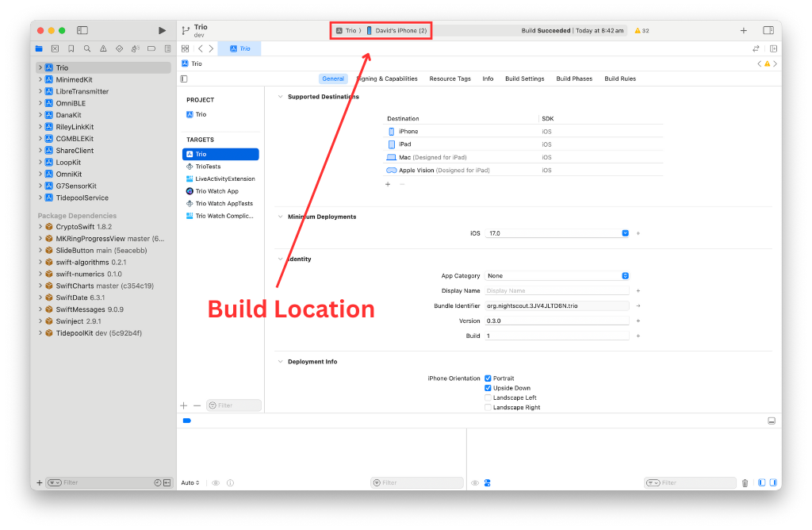Viewport: 812px width, 530px height.
Task: Toggle recent files filter clock icon
Action: [158, 483]
